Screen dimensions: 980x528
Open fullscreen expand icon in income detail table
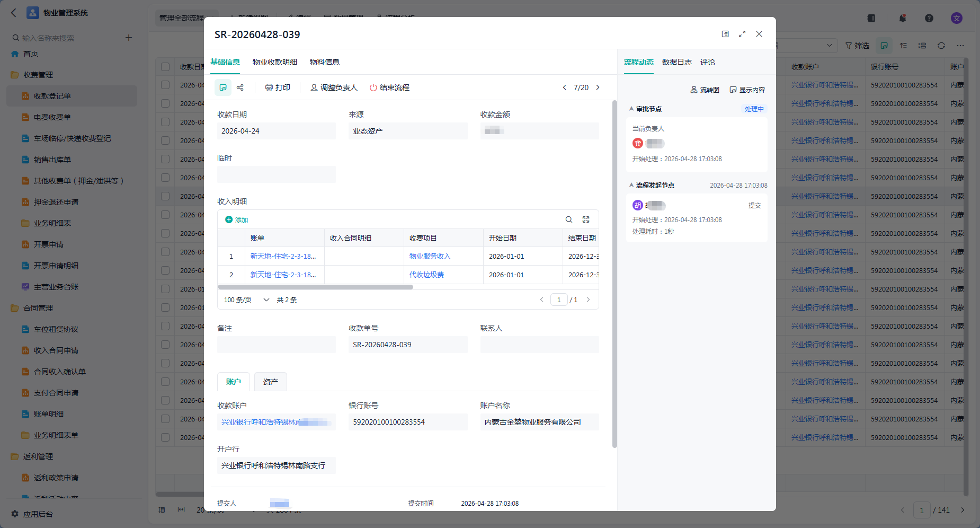(x=586, y=219)
